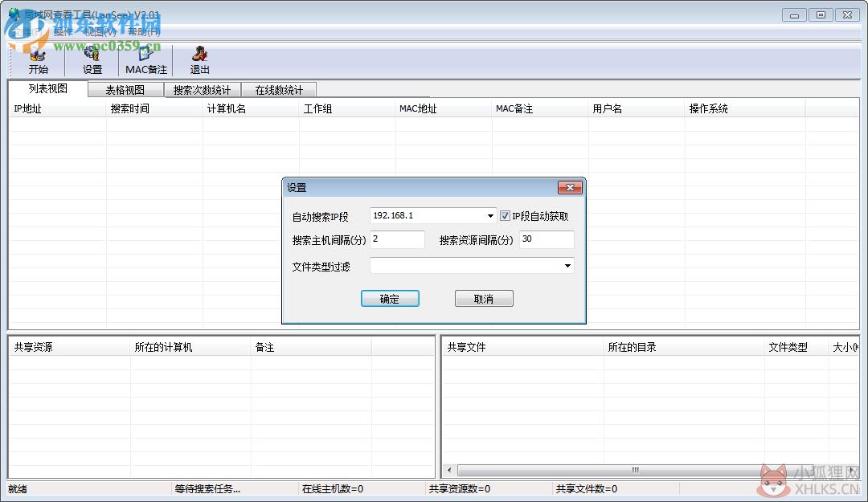Click the MAC地址 column header

tap(443, 109)
